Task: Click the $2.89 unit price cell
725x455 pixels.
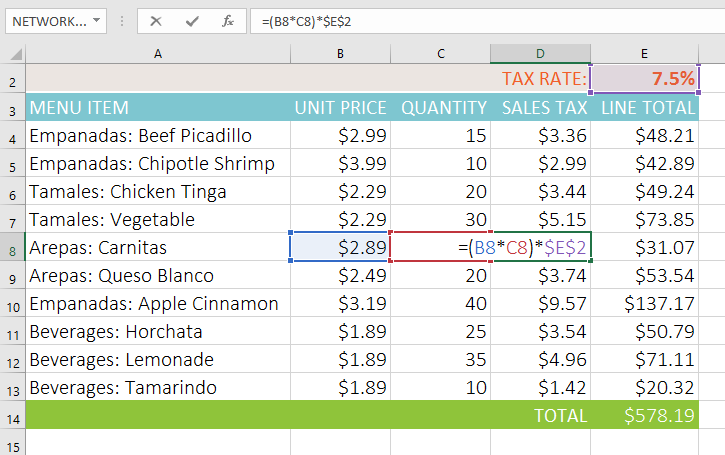Action: (340, 248)
